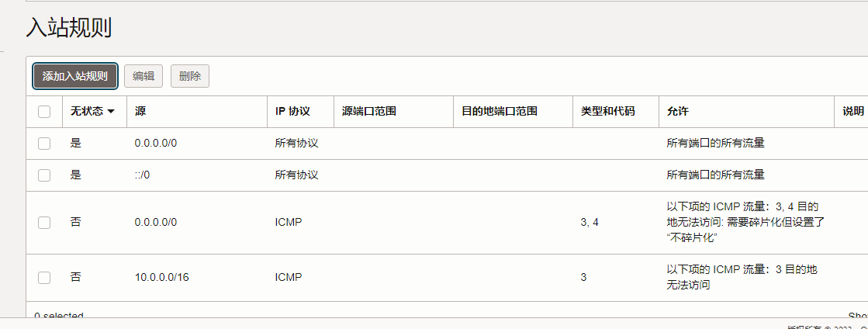Click the 目的地端口范围 column header

500,112
